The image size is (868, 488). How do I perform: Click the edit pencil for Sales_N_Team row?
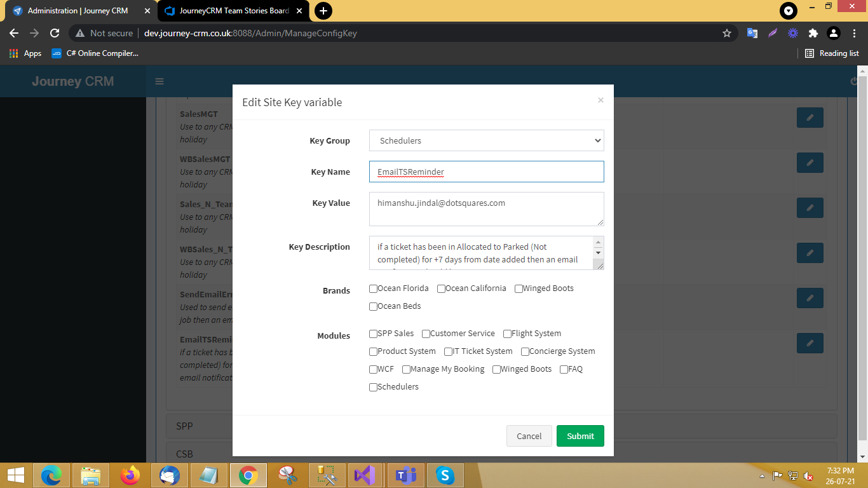click(810, 208)
